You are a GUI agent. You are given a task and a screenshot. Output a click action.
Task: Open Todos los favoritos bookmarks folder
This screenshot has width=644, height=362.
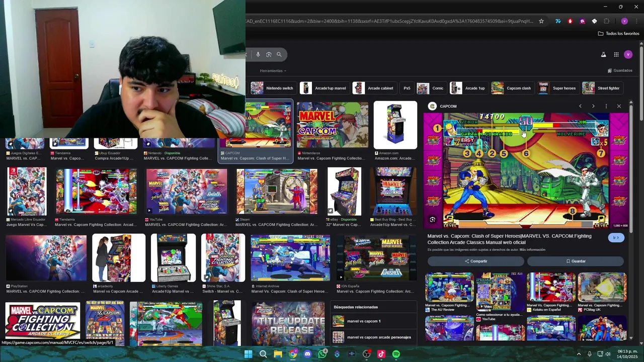click(x=618, y=34)
